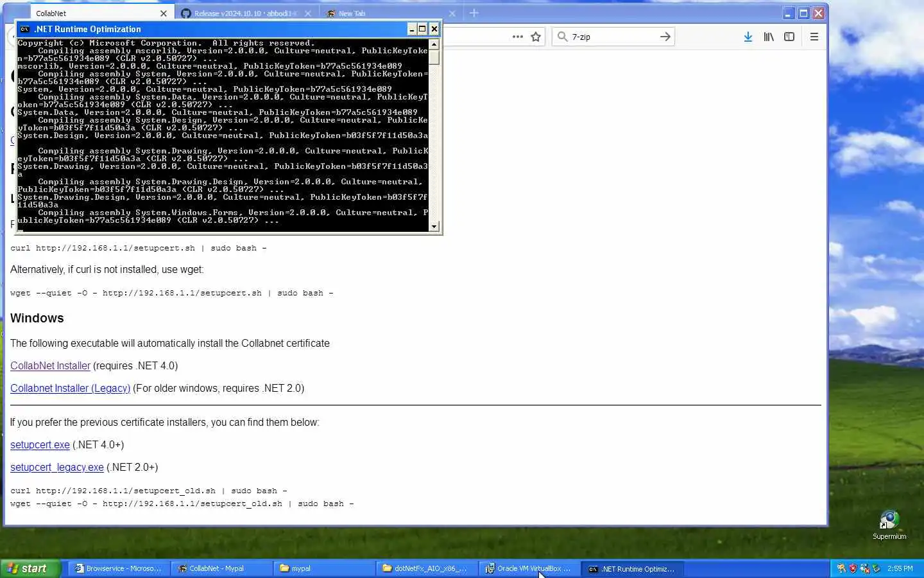This screenshot has width=924, height=578.
Task: Download the setupcert.exe link
Action: pos(40,444)
